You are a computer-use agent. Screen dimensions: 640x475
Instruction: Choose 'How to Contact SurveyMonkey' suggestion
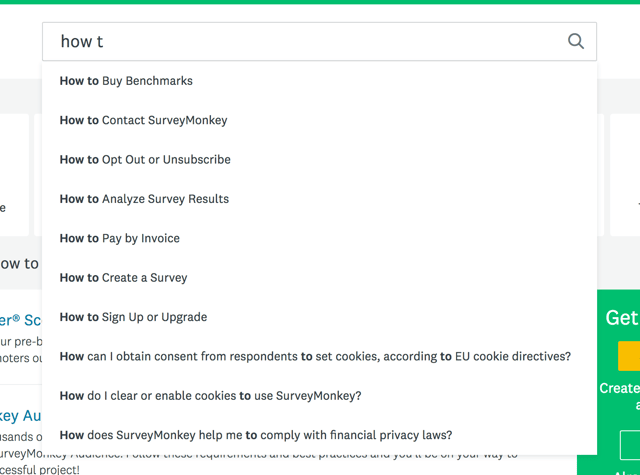pos(143,120)
